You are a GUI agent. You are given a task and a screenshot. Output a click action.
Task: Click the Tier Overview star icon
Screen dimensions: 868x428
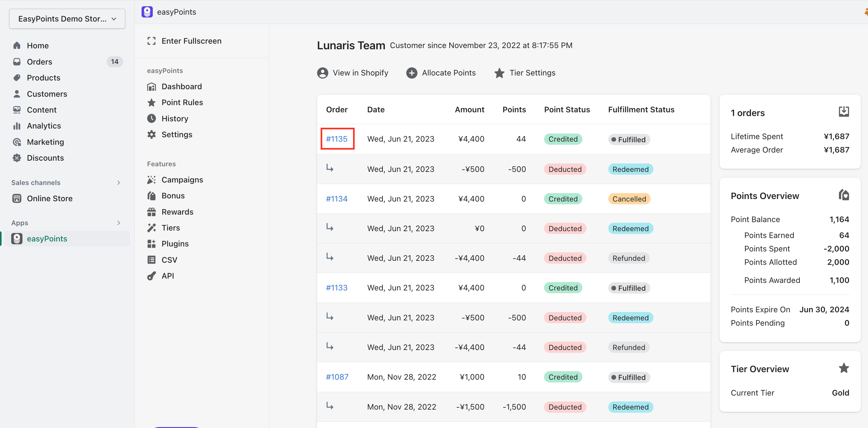point(843,368)
